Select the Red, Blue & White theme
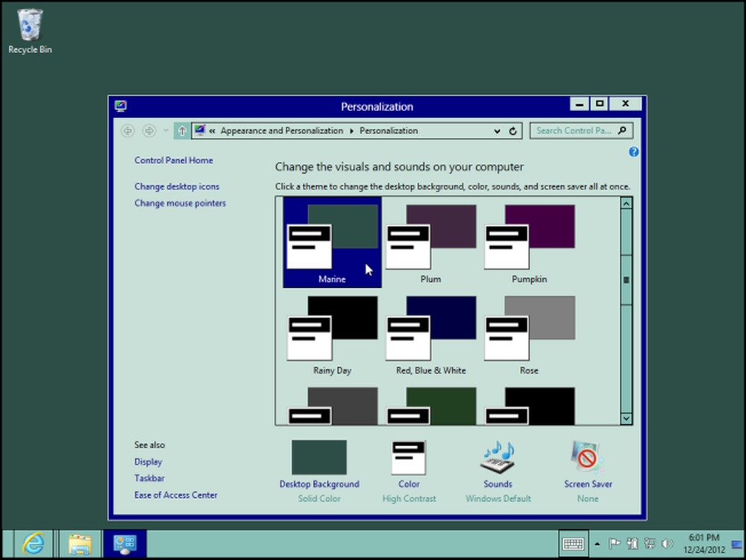 click(430, 334)
